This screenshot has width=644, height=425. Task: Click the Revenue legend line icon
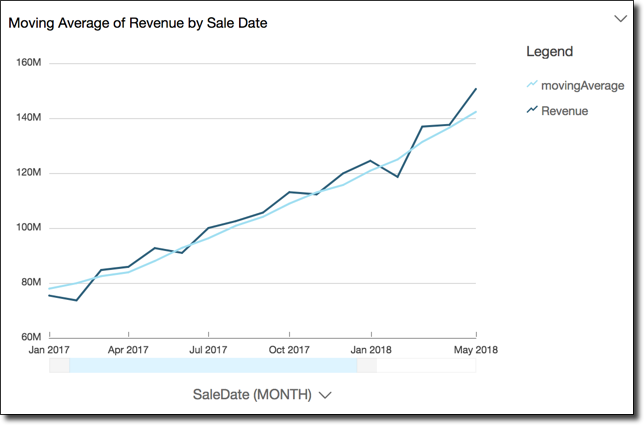pyautogui.click(x=531, y=111)
